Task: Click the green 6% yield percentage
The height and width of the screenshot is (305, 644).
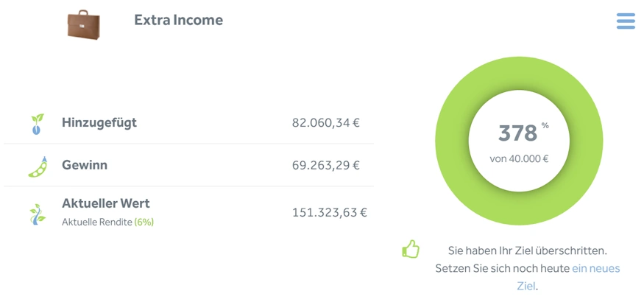Action: (x=144, y=222)
